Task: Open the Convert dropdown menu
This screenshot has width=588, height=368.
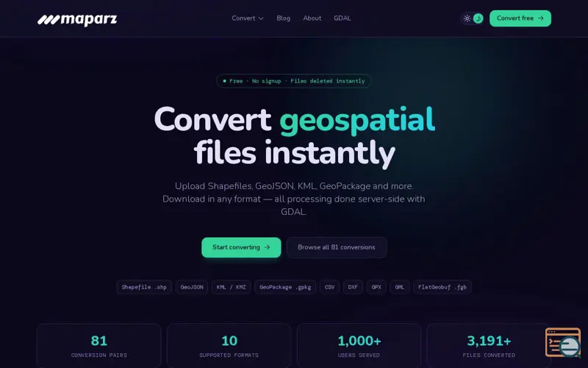Action: pyautogui.click(x=248, y=18)
